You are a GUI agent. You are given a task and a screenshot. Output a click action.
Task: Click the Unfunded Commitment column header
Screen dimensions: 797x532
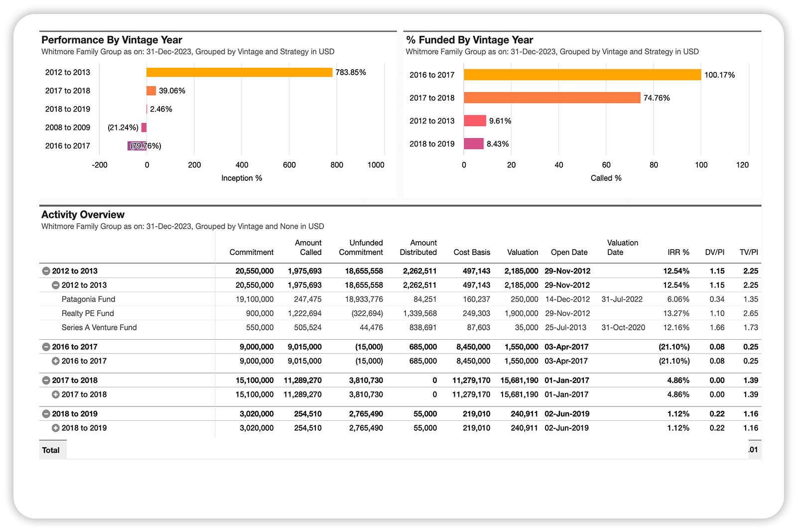tap(361, 248)
